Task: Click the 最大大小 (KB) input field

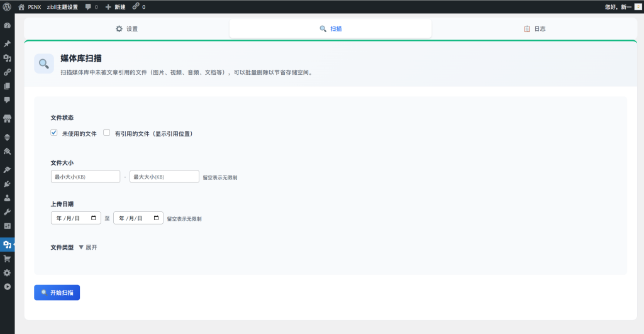Action: click(164, 177)
